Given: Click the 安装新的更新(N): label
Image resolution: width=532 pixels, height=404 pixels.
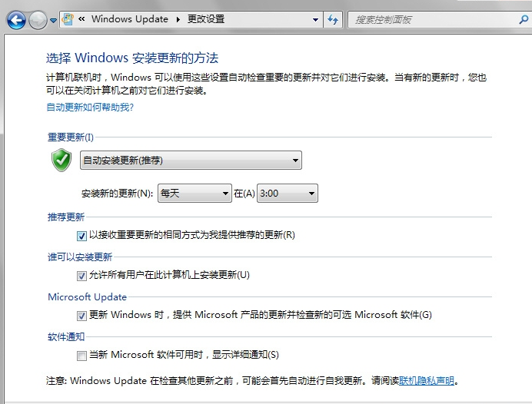Looking at the screenshot, I should [x=117, y=194].
